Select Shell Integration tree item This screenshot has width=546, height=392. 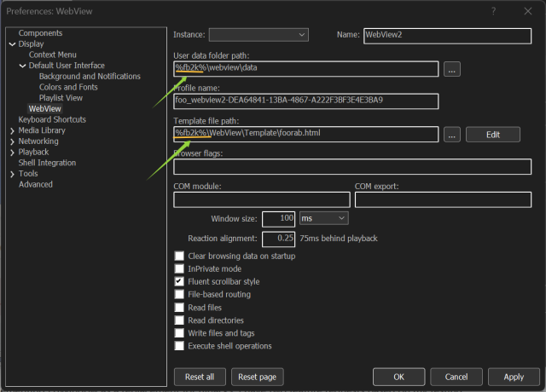point(47,163)
